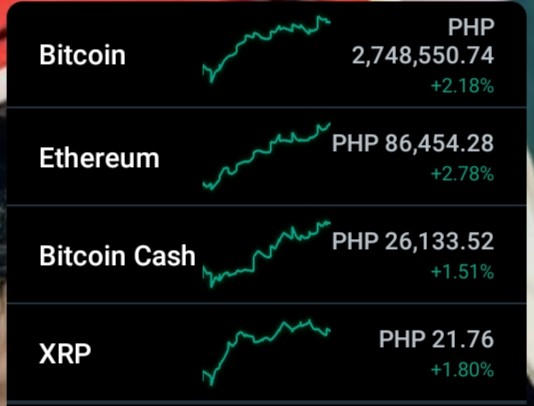Image resolution: width=534 pixels, height=406 pixels.
Task: Tap the Bitcoin Cash price PHP 26,133.52
Action: tap(413, 241)
